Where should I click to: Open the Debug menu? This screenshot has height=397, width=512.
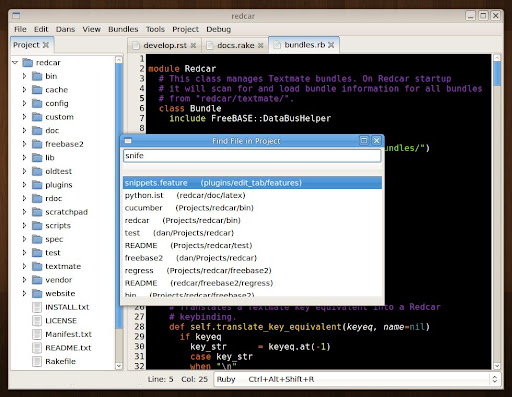tap(218, 29)
